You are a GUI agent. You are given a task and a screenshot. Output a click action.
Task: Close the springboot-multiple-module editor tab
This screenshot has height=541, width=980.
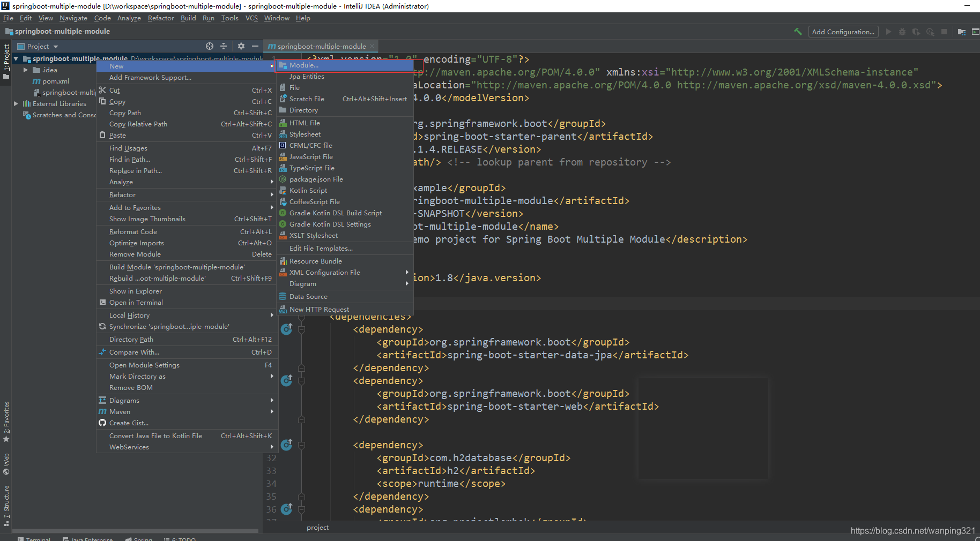pos(372,46)
